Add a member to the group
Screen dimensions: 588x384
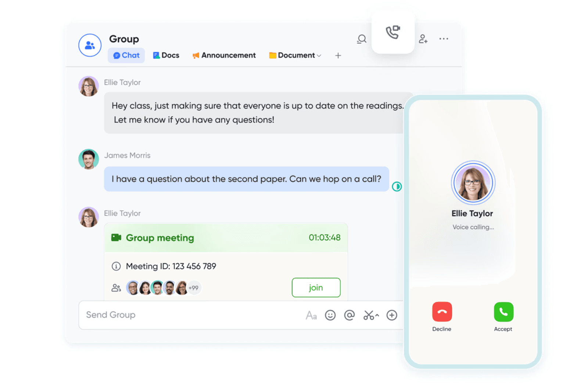[423, 39]
